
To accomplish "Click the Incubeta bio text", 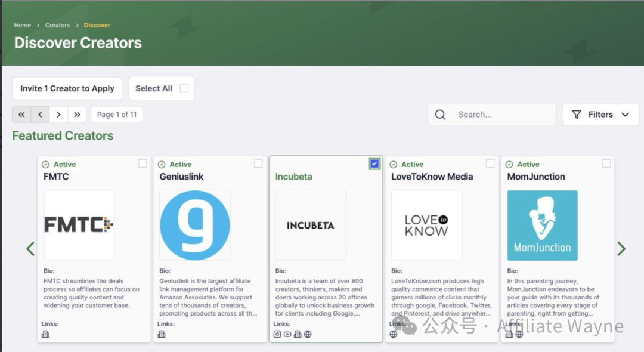I will tap(325, 297).
